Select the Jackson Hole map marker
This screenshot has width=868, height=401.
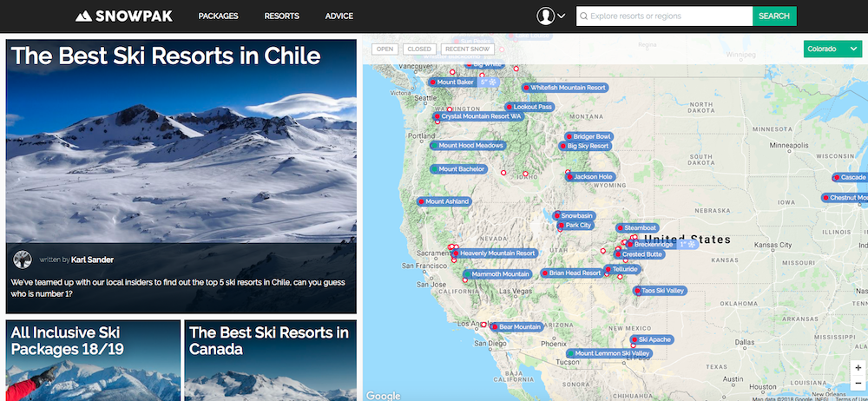click(592, 177)
